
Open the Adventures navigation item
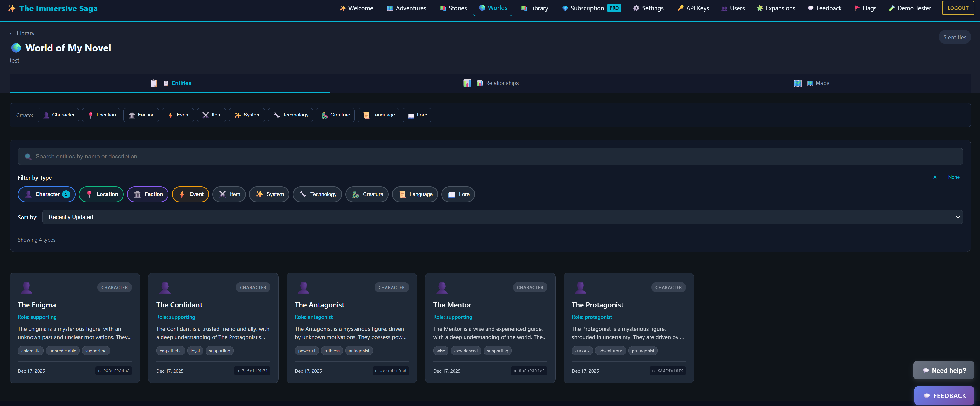406,8
